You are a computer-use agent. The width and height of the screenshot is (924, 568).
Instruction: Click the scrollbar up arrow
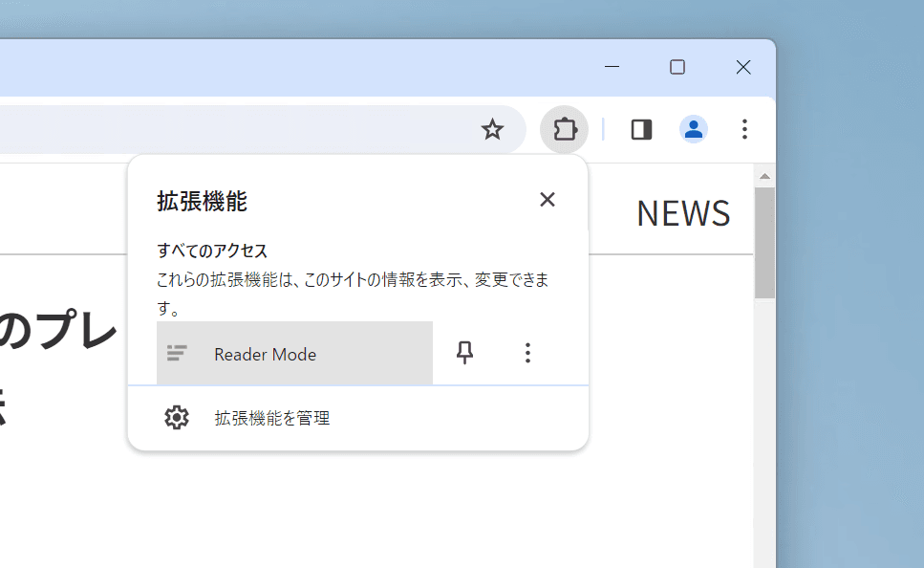[x=764, y=176]
